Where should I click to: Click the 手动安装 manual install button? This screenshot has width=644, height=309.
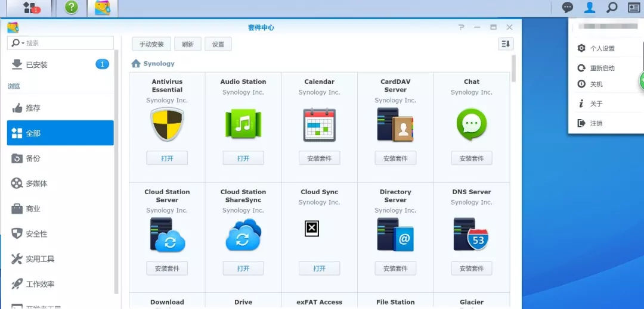pos(151,44)
